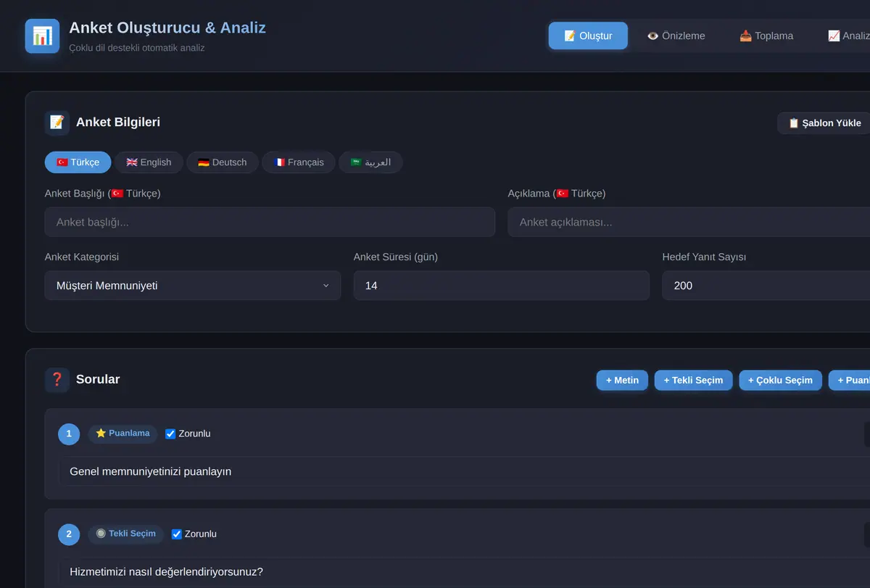The width and height of the screenshot is (870, 588).
Task: Click the Anket Süresi field showing 14
Action: pyautogui.click(x=502, y=286)
